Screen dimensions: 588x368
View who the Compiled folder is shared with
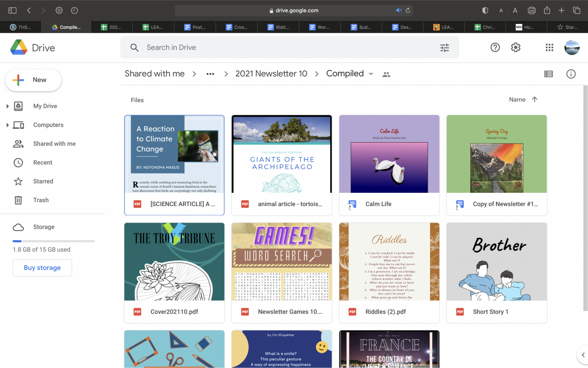tap(386, 75)
